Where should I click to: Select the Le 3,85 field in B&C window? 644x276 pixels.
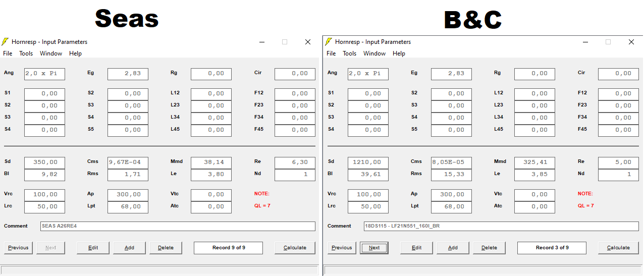coord(534,175)
